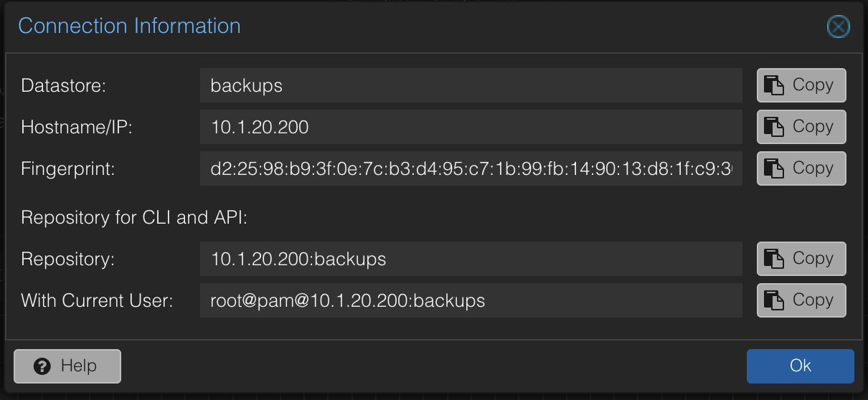Focus the field containing root@pam@10.1.20.200:backups

[x=471, y=301]
